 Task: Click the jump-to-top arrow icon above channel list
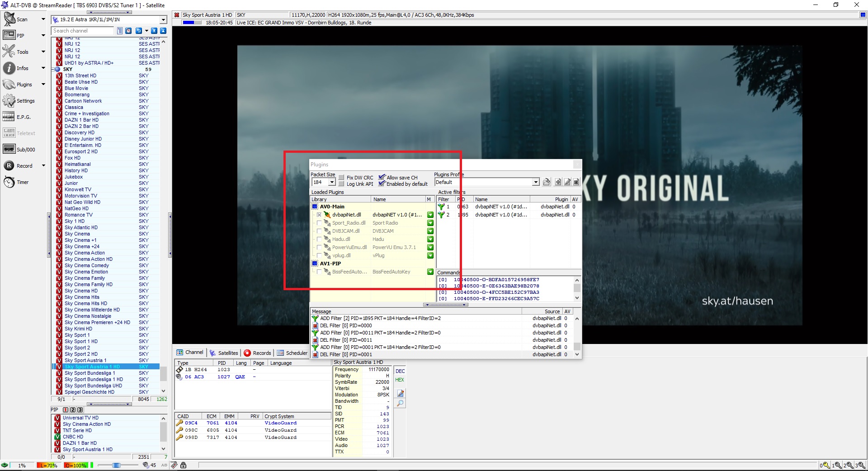[x=163, y=31]
